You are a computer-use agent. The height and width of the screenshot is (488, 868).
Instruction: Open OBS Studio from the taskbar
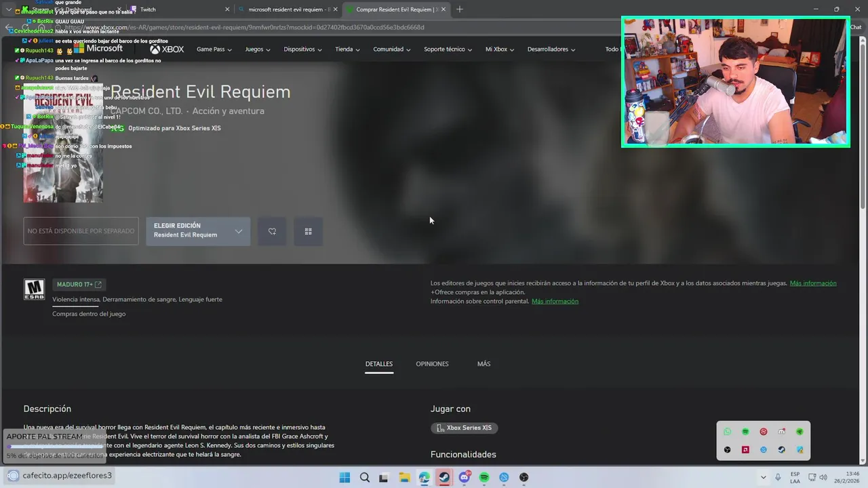[x=524, y=477]
